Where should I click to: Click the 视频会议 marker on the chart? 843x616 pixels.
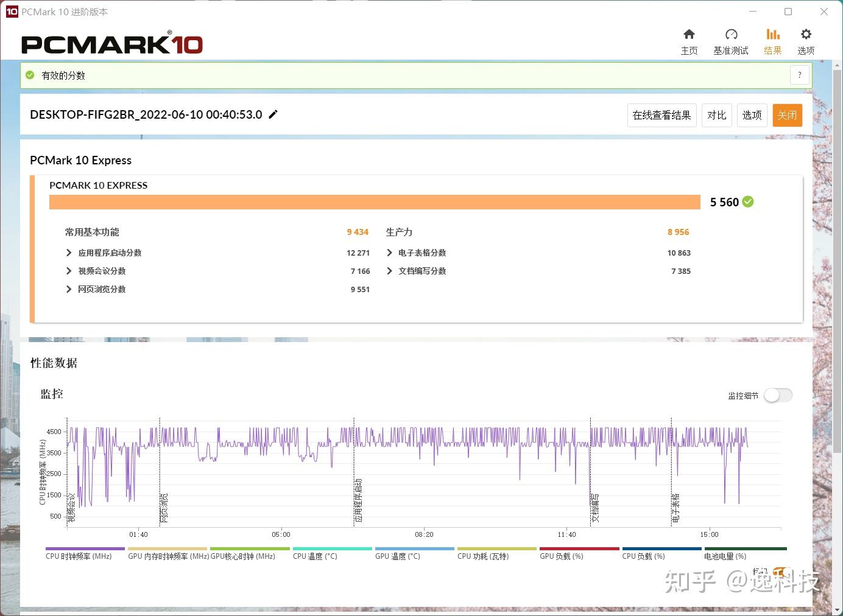71,508
